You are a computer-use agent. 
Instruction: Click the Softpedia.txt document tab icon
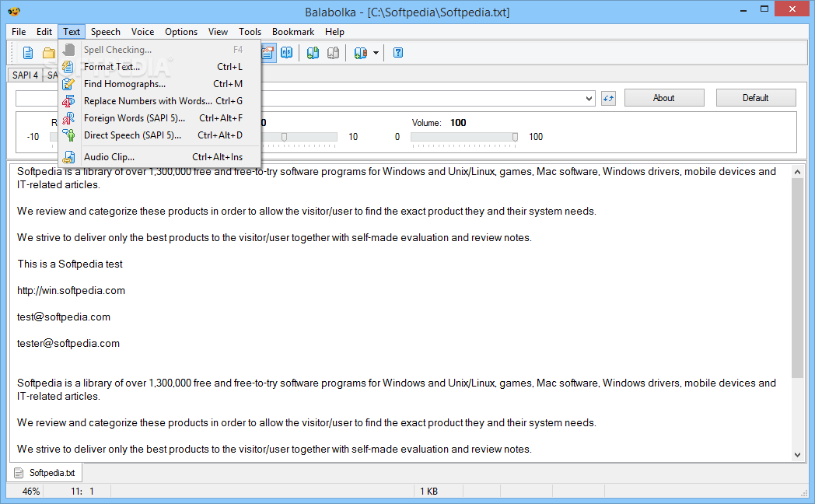point(19,473)
